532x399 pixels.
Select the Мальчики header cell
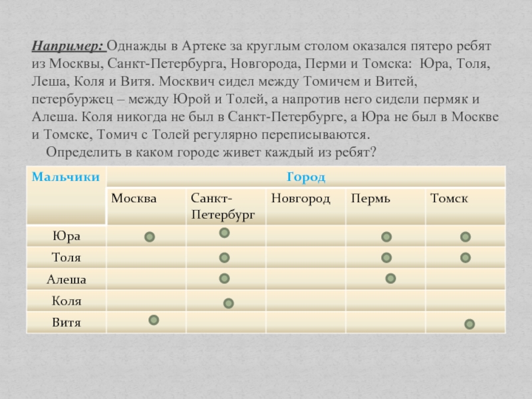[x=66, y=196]
